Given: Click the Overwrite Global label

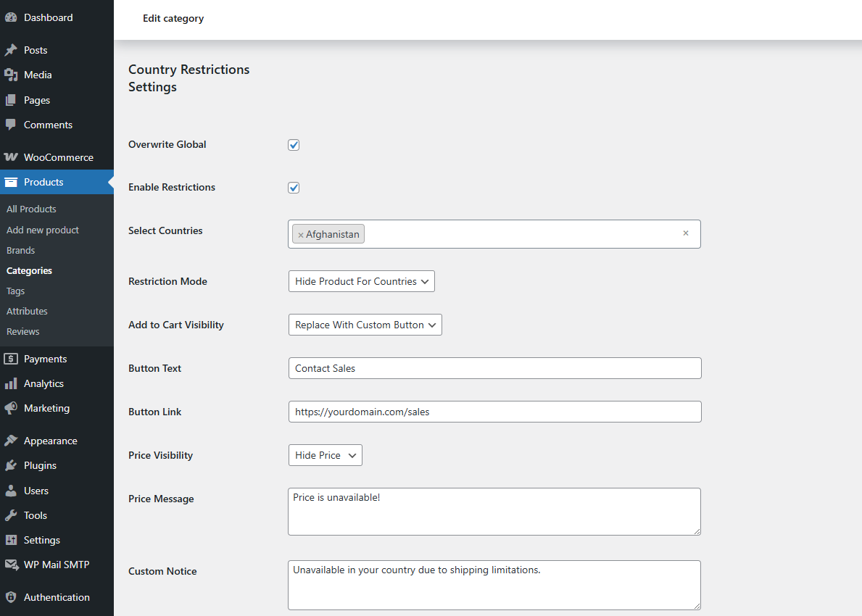Looking at the screenshot, I should 167,144.
